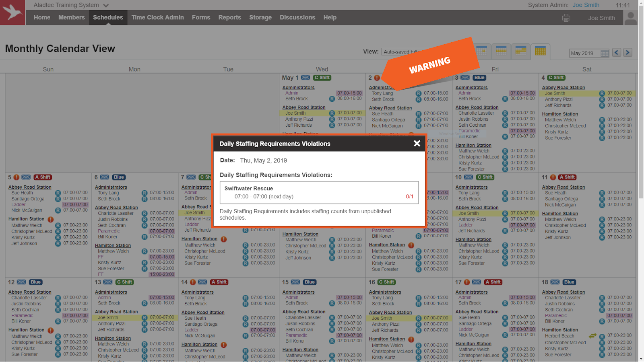Viewport: 644px width, 362px height.
Task: Click Herbert Beach on day 18
Action: pos(559,336)
